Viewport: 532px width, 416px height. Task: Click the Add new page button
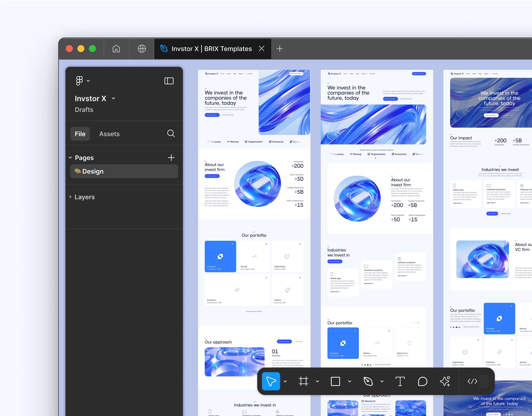171,157
